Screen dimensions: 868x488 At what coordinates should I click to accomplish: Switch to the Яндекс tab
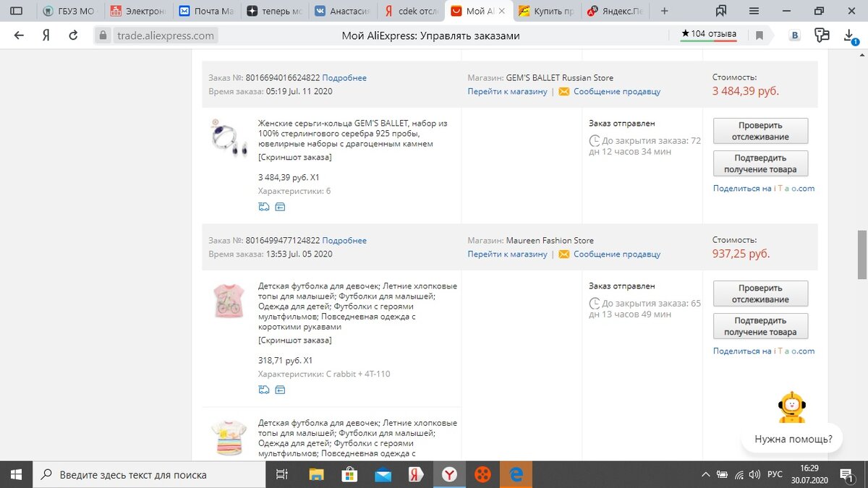[x=616, y=11]
